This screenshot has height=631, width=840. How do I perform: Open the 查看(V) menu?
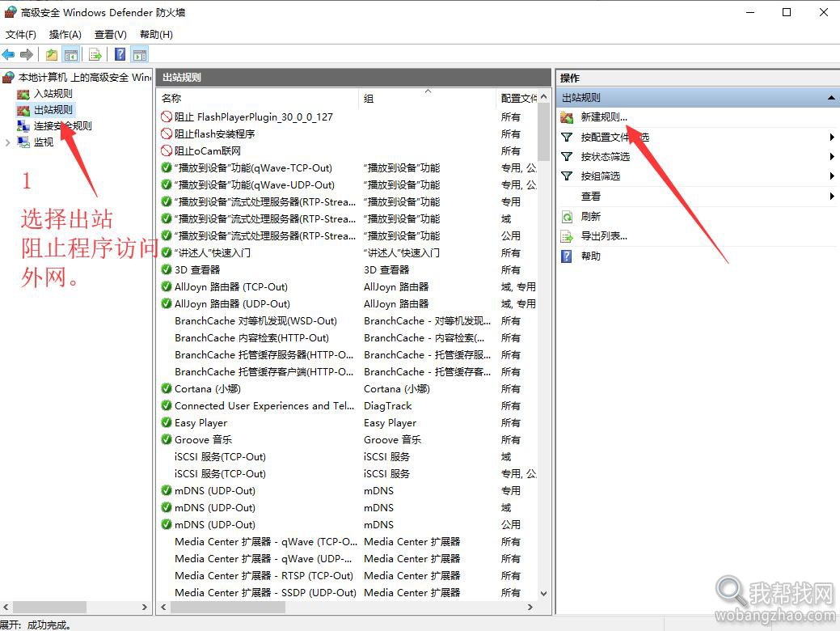point(111,35)
